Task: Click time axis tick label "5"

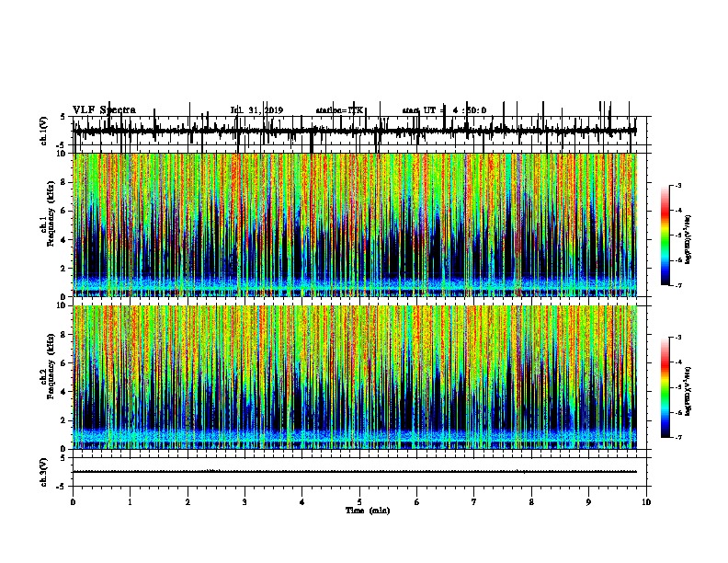Action: coord(359,502)
